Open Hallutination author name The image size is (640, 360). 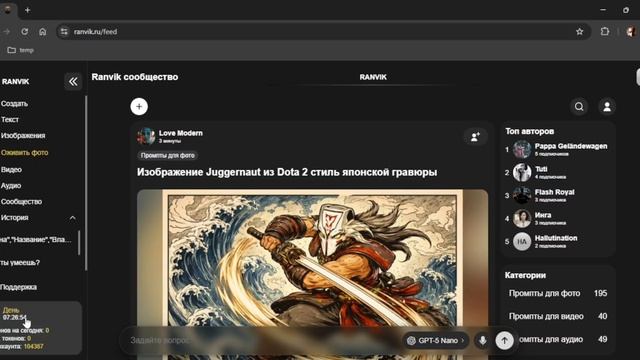tap(556, 238)
